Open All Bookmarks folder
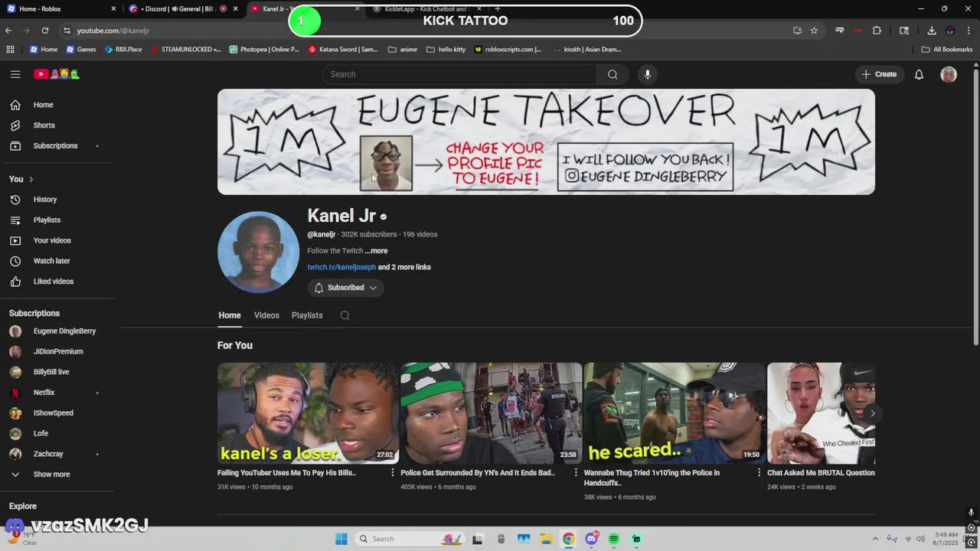 (x=947, y=49)
